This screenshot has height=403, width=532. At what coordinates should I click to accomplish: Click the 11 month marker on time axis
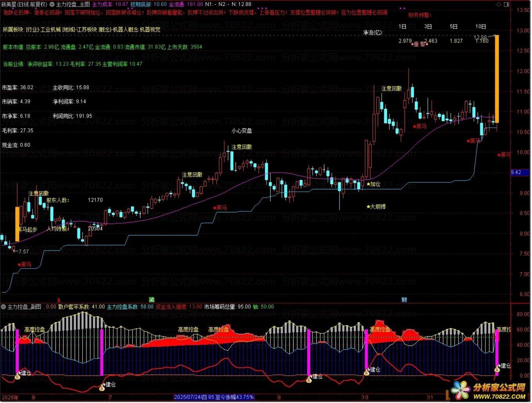[430, 398]
